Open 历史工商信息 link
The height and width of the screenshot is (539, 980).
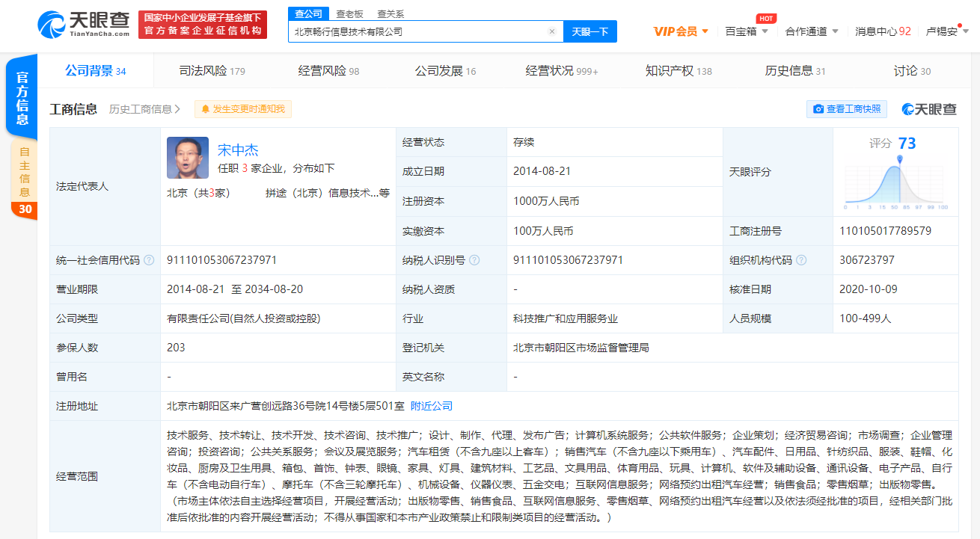coord(144,109)
